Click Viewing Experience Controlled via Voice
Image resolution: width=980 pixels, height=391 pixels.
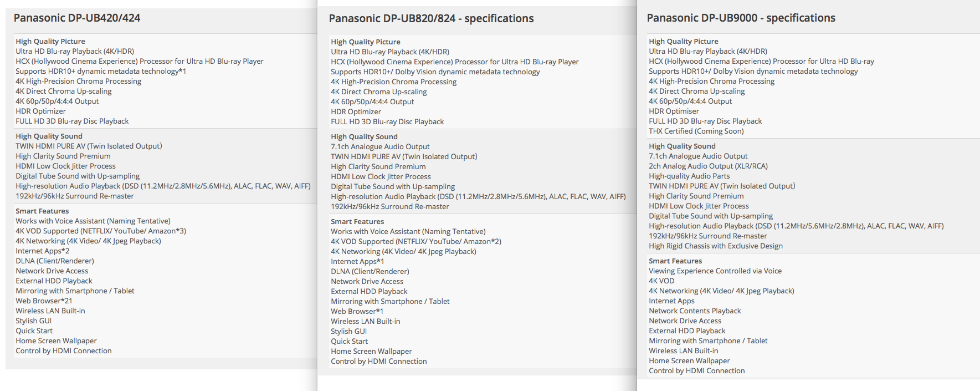coord(715,271)
